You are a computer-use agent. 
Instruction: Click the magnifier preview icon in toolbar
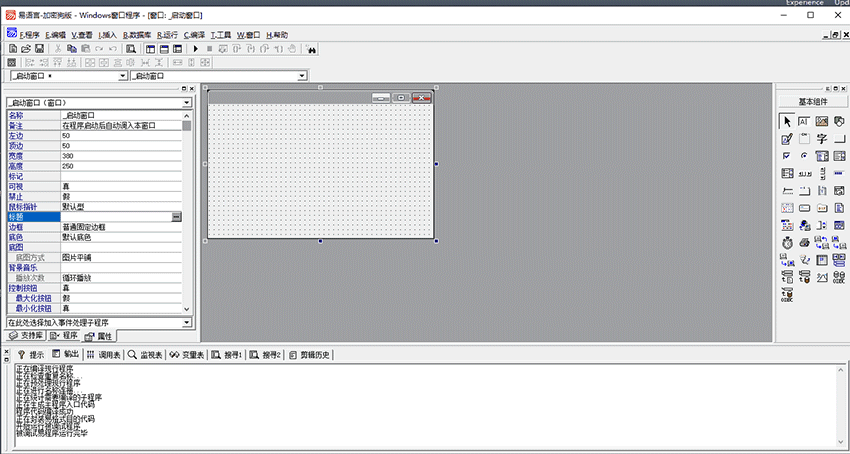click(131, 49)
